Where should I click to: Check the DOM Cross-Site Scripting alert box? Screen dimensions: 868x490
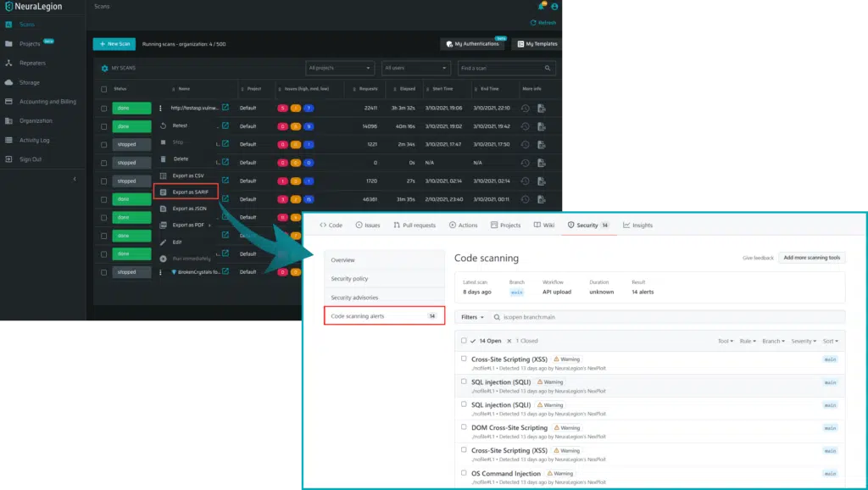[x=464, y=427]
